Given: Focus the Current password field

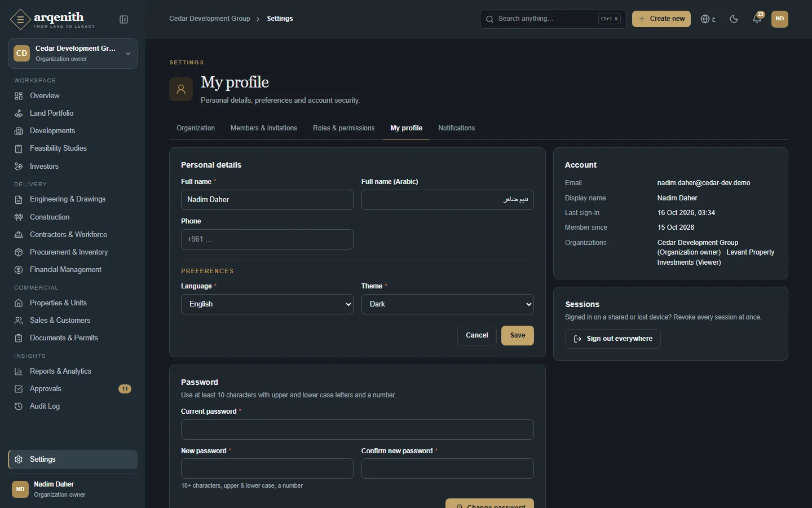Looking at the screenshot, I should pos(358,430).
